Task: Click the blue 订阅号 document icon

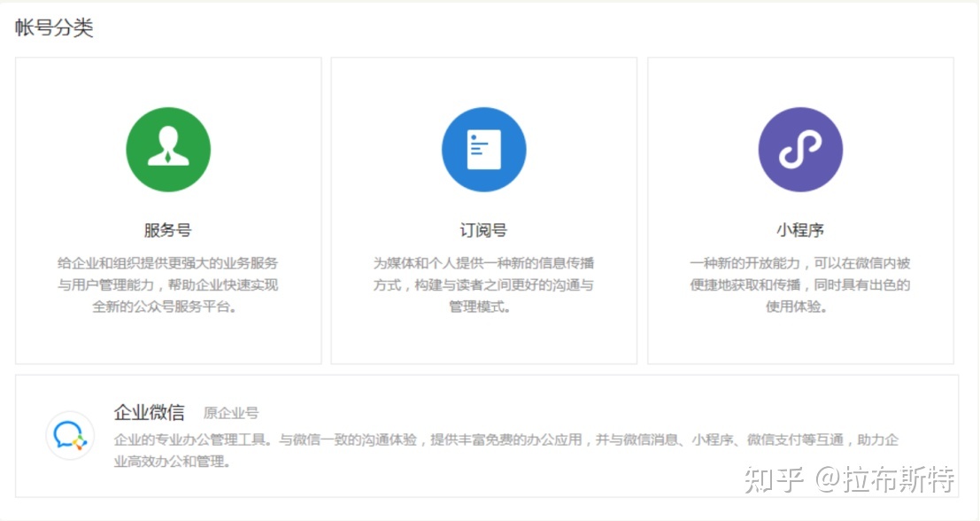Action: [483, 150]
